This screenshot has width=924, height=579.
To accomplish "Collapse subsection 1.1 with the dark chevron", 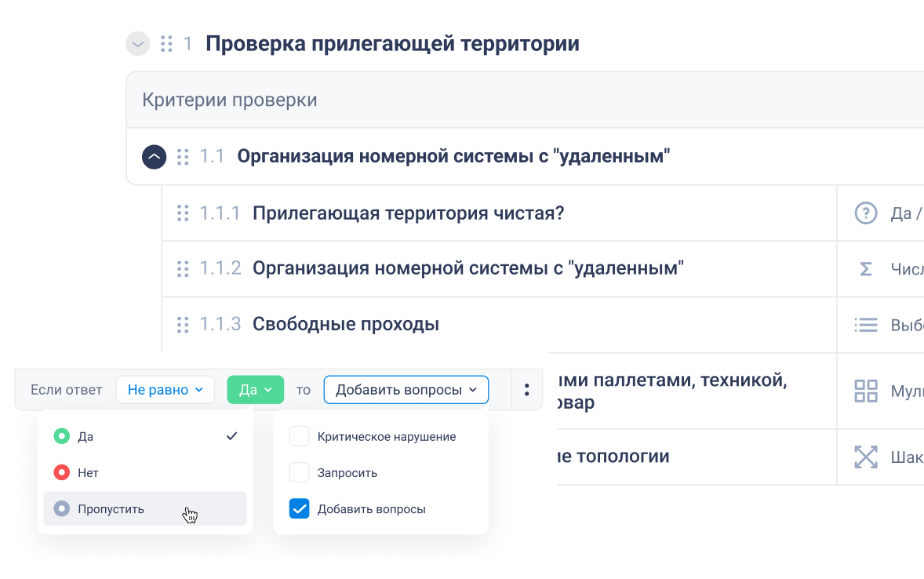I will [155, 157].
